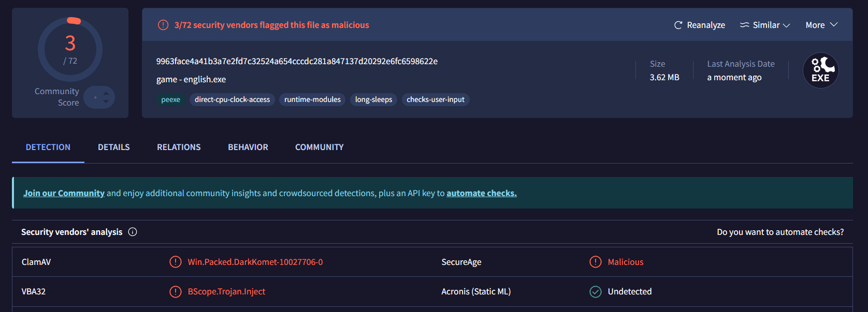Click the Reanalyze refresh icon

(x=678, y=25)
